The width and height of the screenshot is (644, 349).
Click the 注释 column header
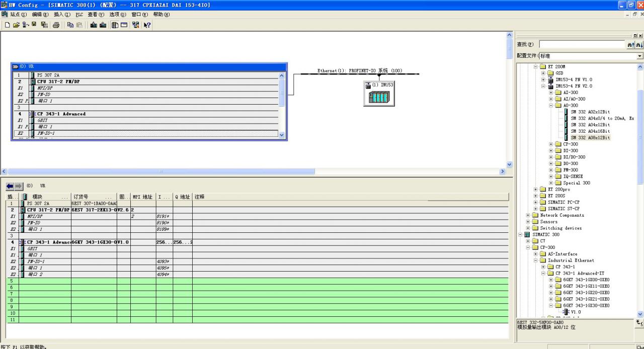(x=351, y=197)
